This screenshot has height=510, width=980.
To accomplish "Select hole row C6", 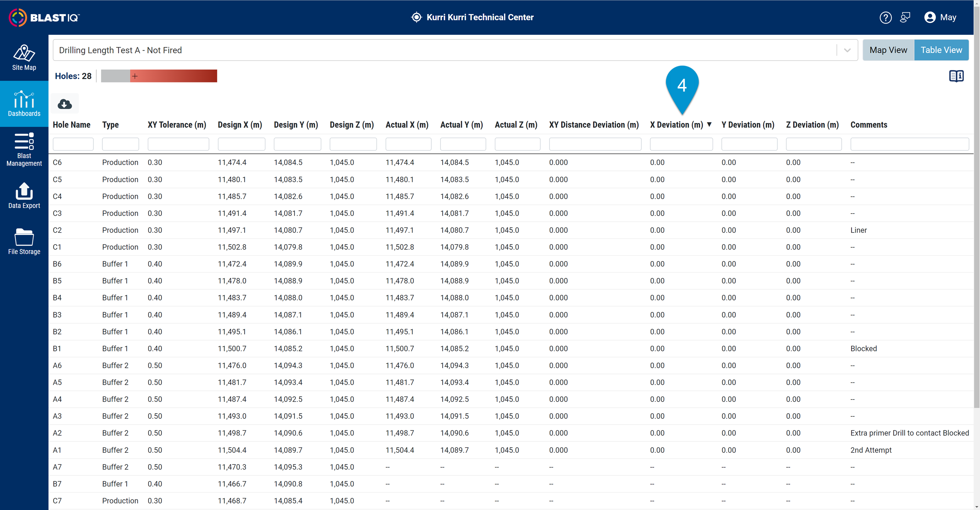I will pyautogui.click(x=511, y=162).
